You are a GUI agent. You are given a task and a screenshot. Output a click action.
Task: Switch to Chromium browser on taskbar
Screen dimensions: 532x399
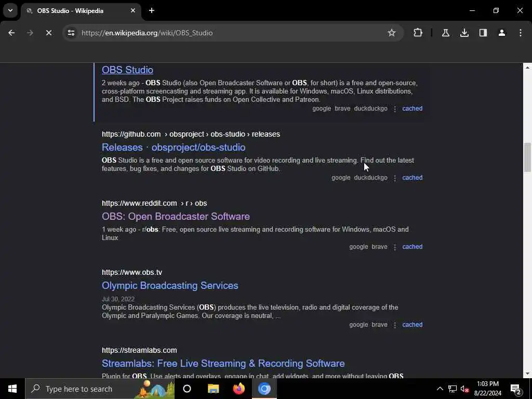click(264, 389)
